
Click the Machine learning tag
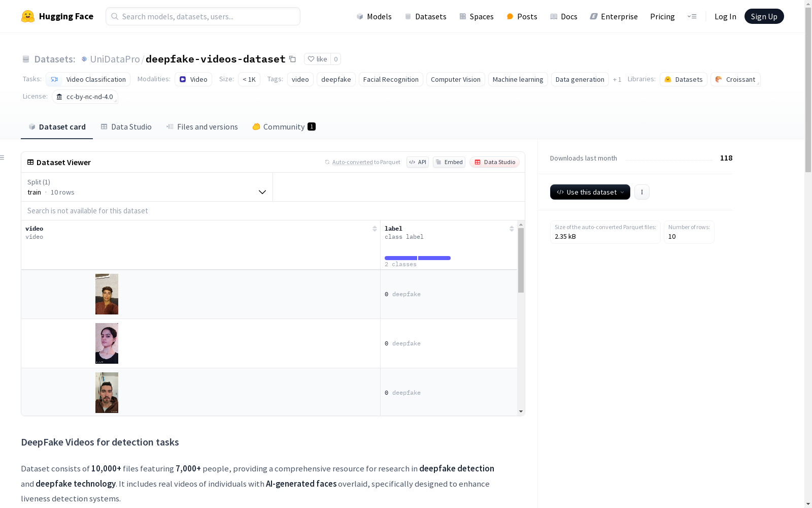point(518,79)
